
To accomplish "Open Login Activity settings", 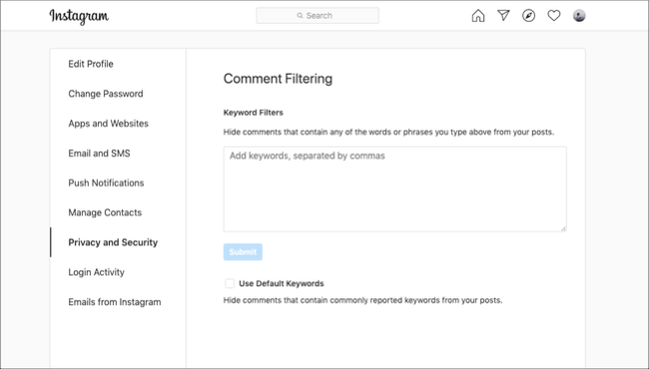I will (96, 272).
